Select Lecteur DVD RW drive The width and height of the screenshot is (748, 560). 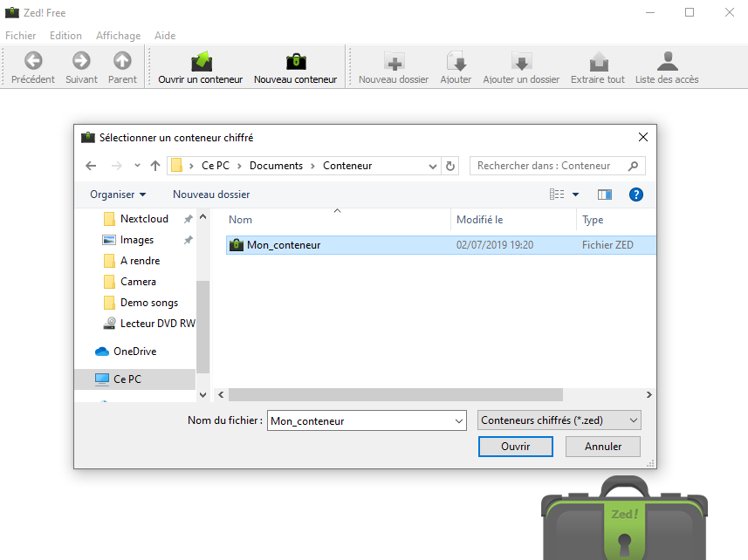pyautogui.click(x=149, y=324)
